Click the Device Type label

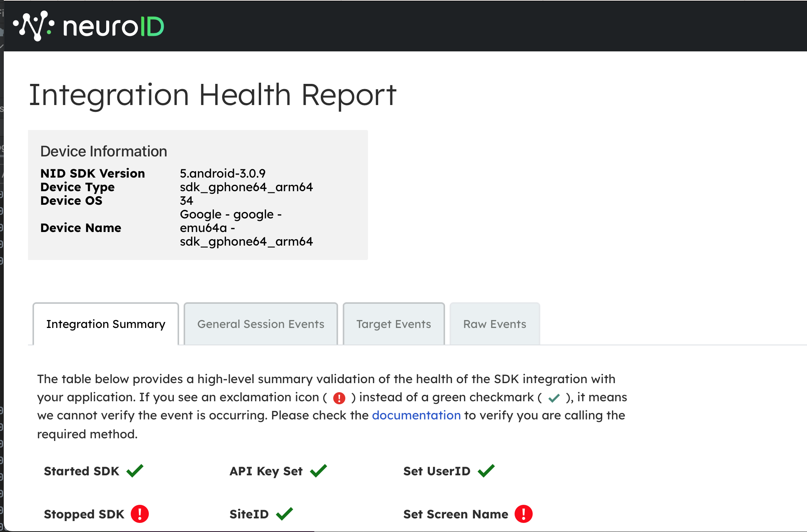(x=77, y=187)
